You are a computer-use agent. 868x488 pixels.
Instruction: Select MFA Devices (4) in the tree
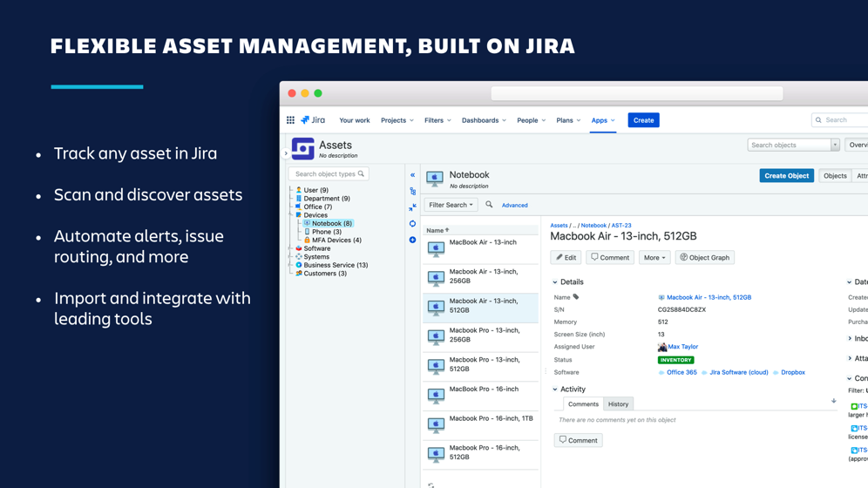(x=336, y=241)
